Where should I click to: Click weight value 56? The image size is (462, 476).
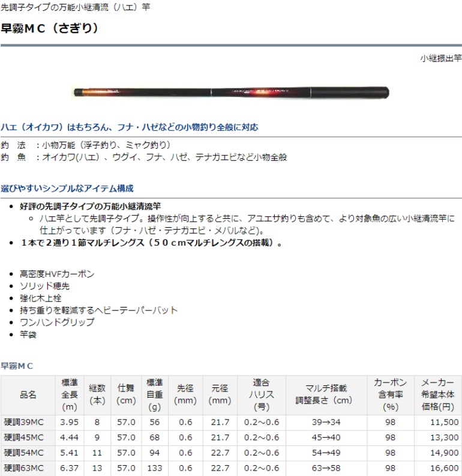pyautogui.click(x=155, y=422)
